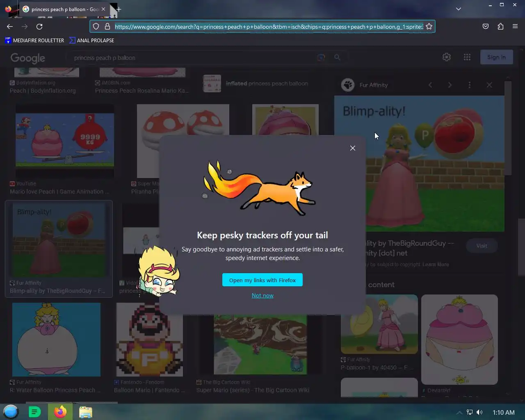Open related P-balloon-1 image thumbnail
This screenshot has height=420, width=525.
click(x=379, y=324)
